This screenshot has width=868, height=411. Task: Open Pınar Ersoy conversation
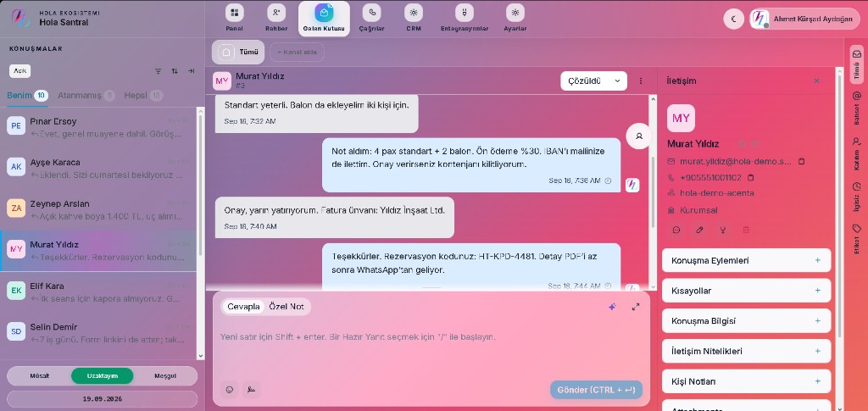pos(98,127)
